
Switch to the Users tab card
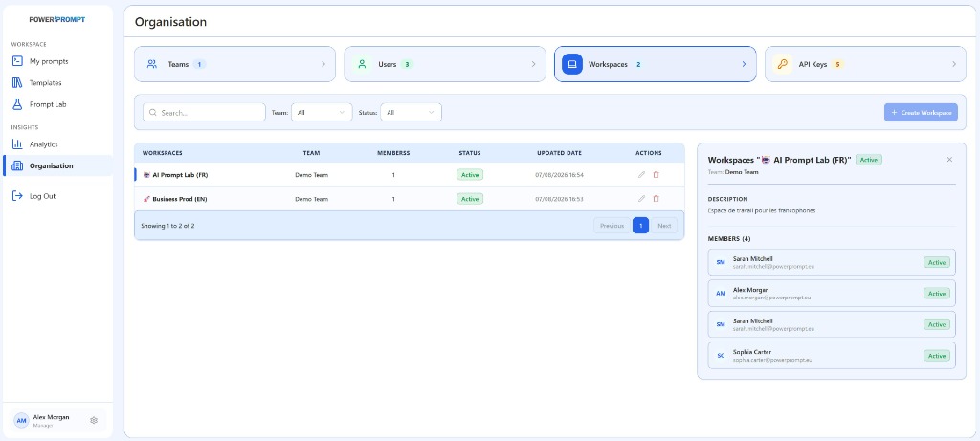445,64
